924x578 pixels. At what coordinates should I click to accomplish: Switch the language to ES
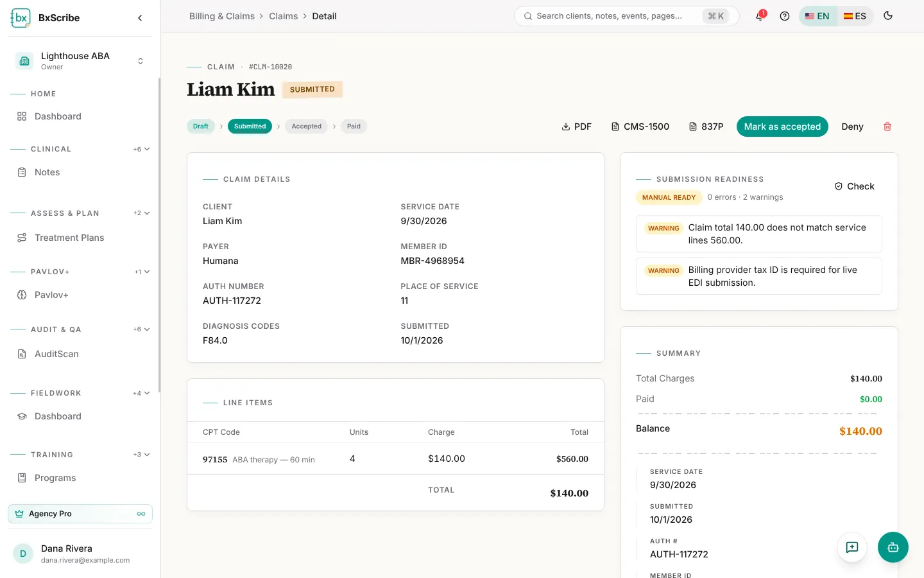[x=855, y=16]
